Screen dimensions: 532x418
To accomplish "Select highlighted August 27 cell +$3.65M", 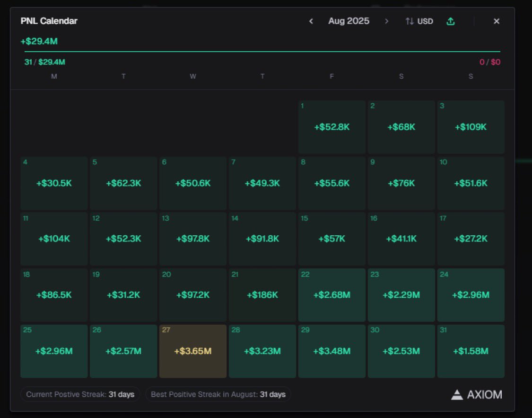I will click(193, 351).
